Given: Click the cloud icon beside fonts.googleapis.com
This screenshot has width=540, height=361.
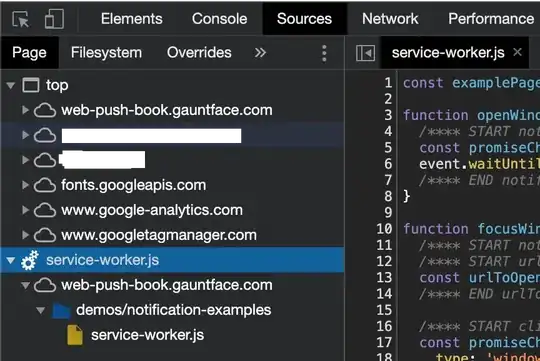Looking at the screenshot, I should coord(45,185).
